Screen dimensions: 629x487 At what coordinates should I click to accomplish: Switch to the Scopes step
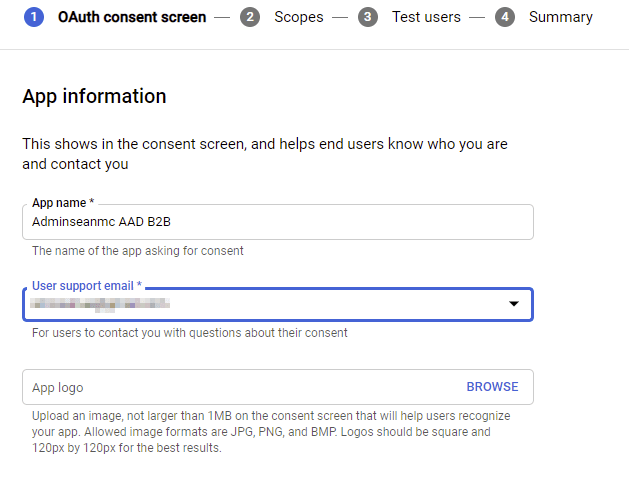pos(298,17)
